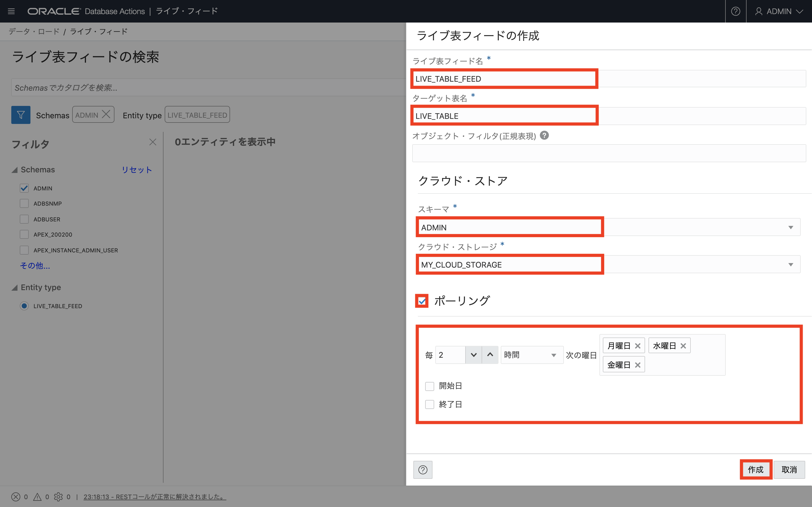Click the 作成 button
This screenshot has height=507, width=812.
pos(756,470)
